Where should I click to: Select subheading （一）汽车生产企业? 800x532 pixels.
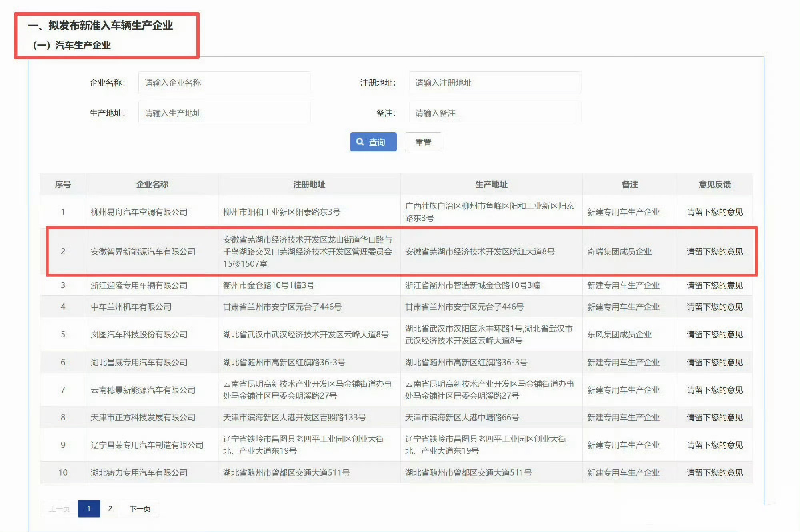point(71,45)
